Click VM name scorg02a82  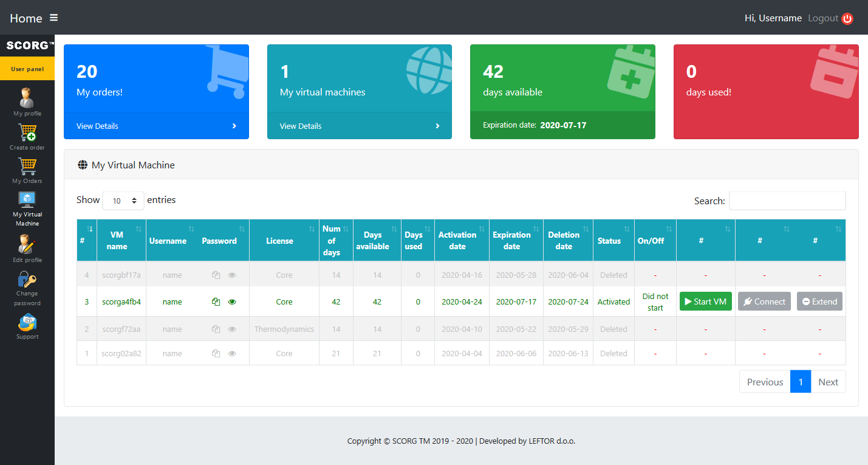point(121,353)
